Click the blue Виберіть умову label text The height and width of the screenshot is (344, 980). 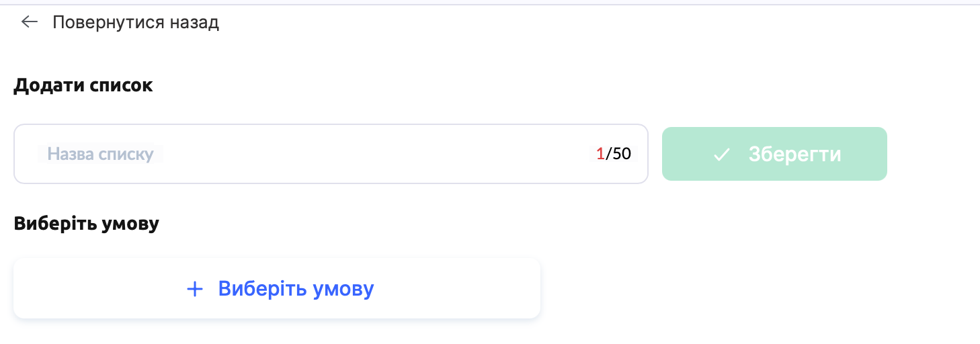(x=296, y=289)
